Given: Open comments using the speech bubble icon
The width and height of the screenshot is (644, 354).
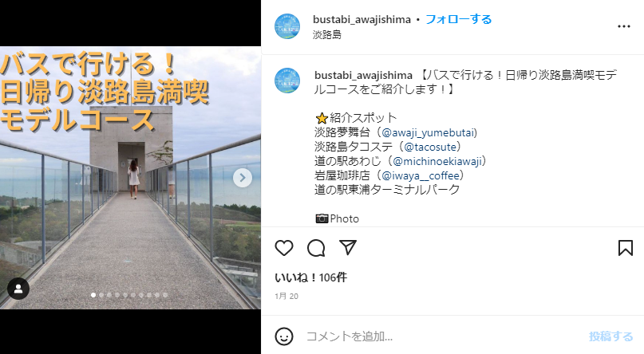Looking at the screenshot, I should [316, 248].
